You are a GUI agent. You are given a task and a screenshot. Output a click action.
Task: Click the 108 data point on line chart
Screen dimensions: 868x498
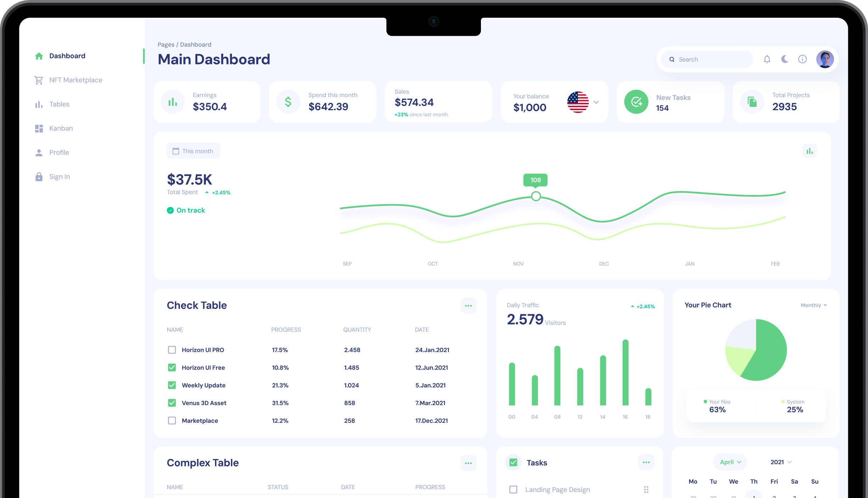coord(536,196)
